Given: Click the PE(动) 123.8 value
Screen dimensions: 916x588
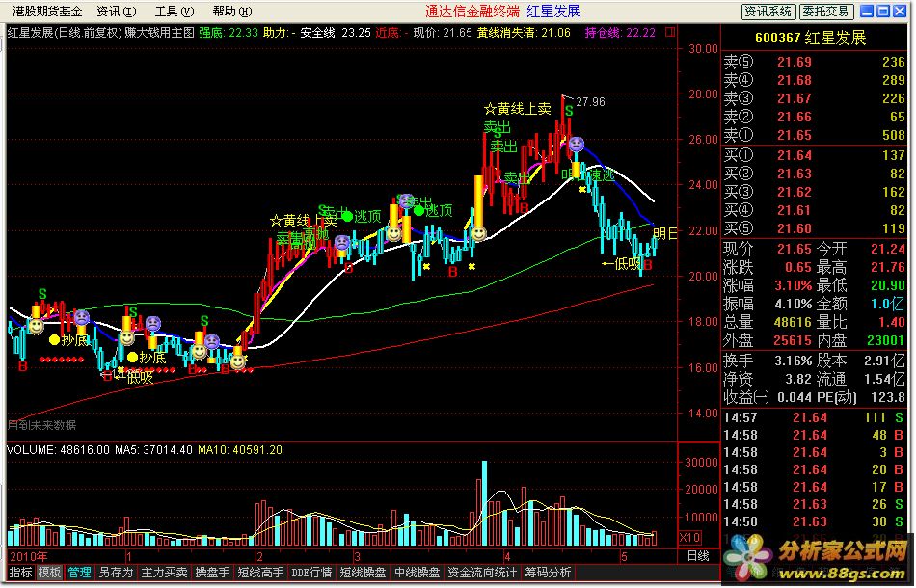Looking at the screenshot, I should tap(887, 397).
